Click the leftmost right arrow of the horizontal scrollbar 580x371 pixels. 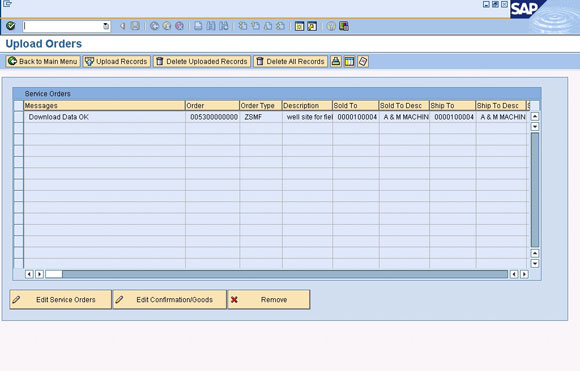(39, 274)
